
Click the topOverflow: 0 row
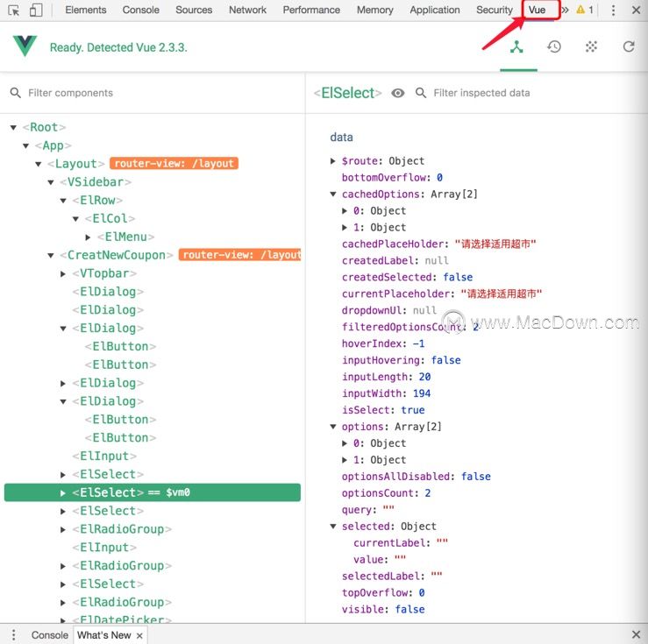coord(383,593)
